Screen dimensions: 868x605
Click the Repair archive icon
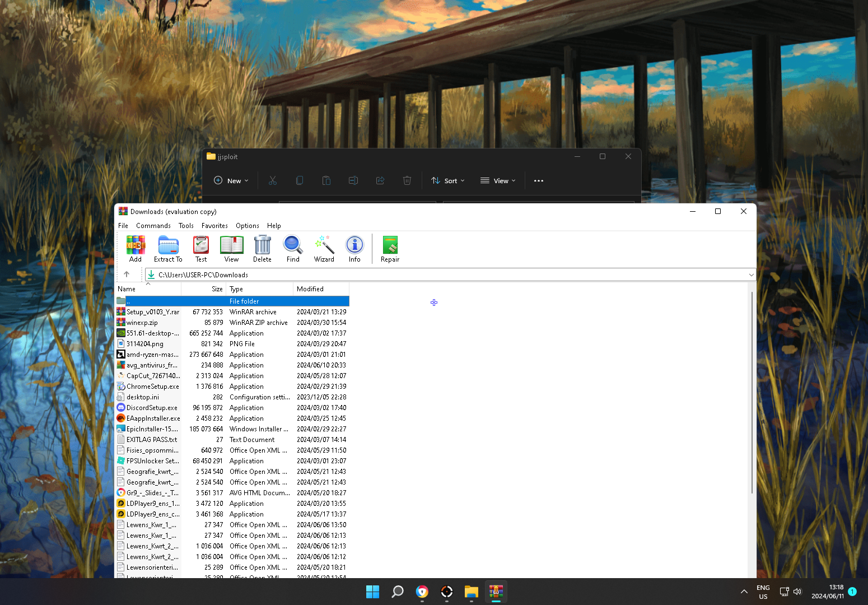pos(390,249)
